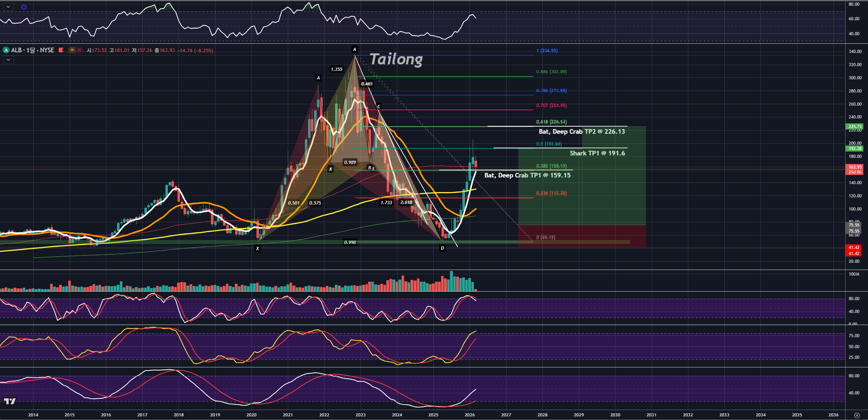Screen dimensions: 868x420
Task: Click the Bat, Deep Crab TP2 @ 226.13 label
Action: click(x=582, y=132)
